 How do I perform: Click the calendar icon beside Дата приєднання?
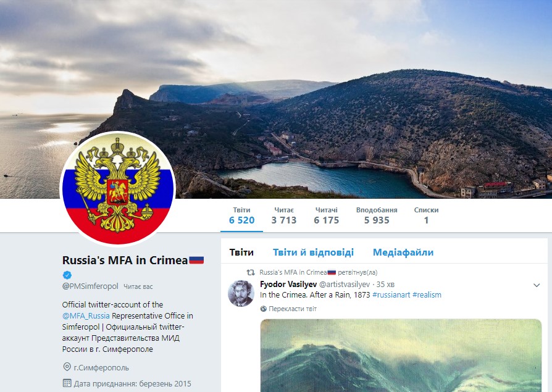tap(67, 383)
